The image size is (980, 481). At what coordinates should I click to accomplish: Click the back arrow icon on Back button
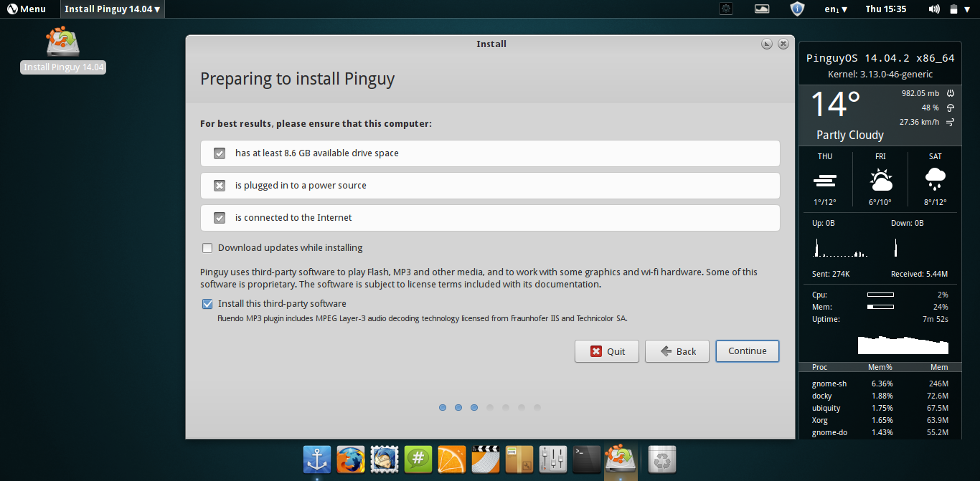click(666, 351)
